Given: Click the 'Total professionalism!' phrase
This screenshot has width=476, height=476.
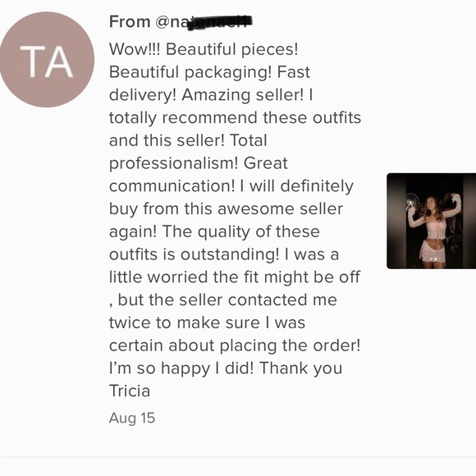Looking at the screenshot, I should [x=188, y=152].
